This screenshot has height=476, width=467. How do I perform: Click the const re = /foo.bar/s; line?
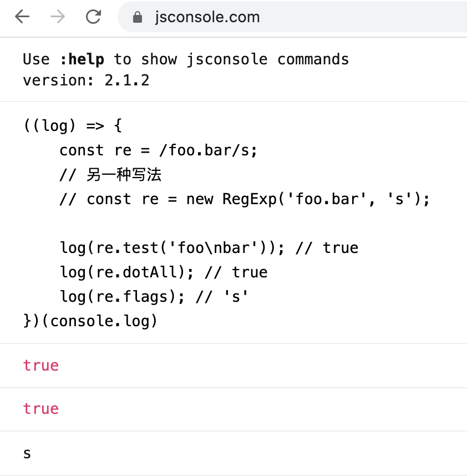(x=159, y=150)
